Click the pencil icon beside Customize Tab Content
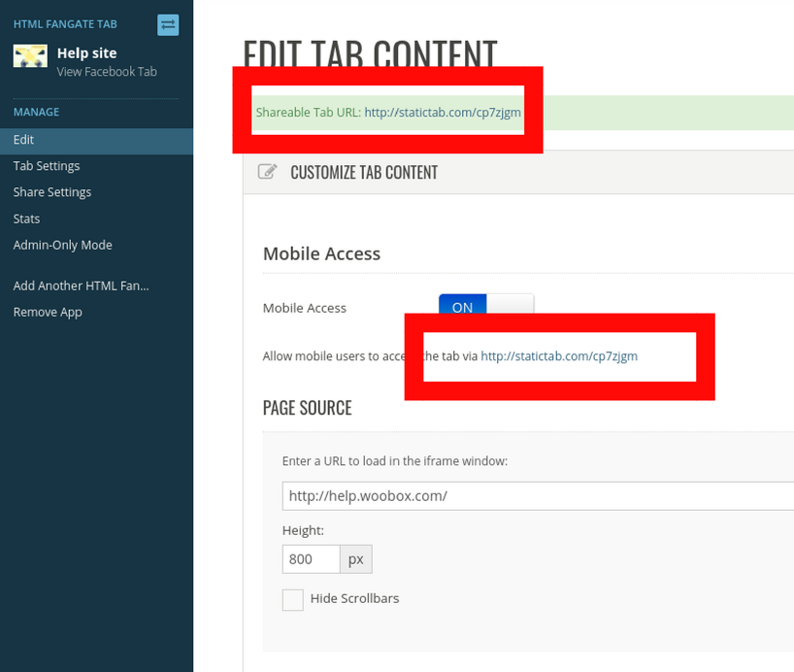This screenshot has height=672, width=794. [267, 172]
